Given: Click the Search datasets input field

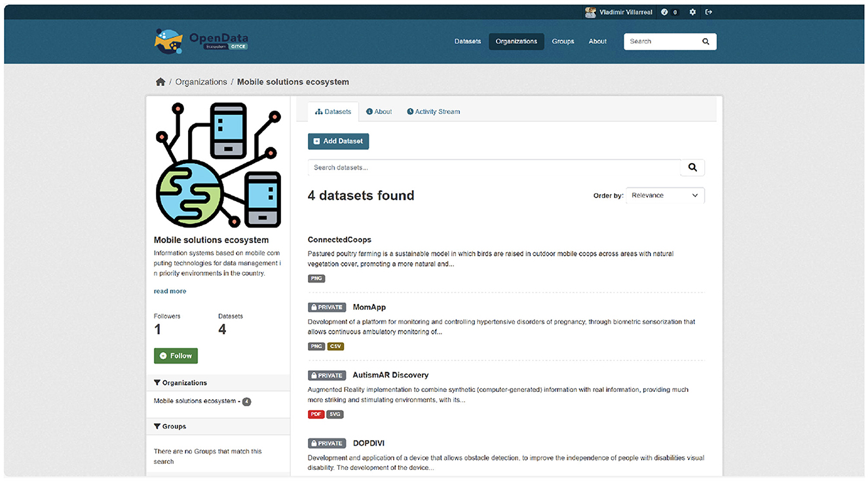Looking at the screenshot, I should [495, 168].
